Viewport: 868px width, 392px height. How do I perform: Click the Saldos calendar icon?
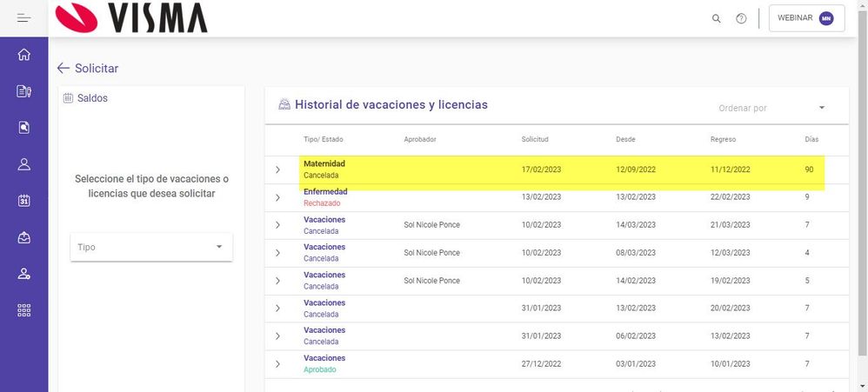point(68,98)
